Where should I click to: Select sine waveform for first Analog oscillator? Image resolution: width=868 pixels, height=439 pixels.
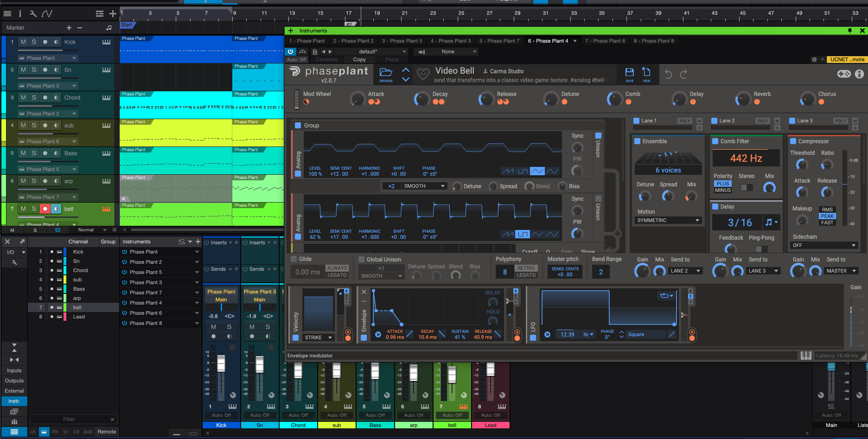tap(552, 171)
